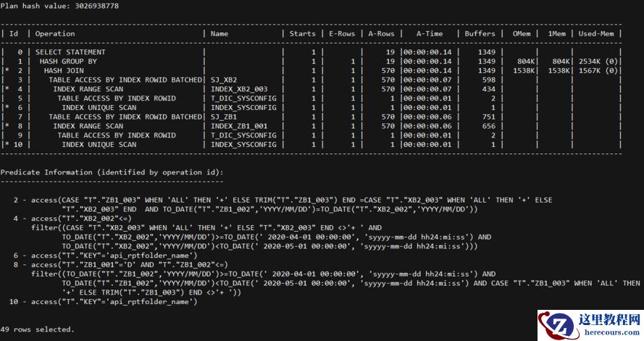Select the E-Rows column header
Viewport: 644px width, 341px height.
(x=340, y=33)
